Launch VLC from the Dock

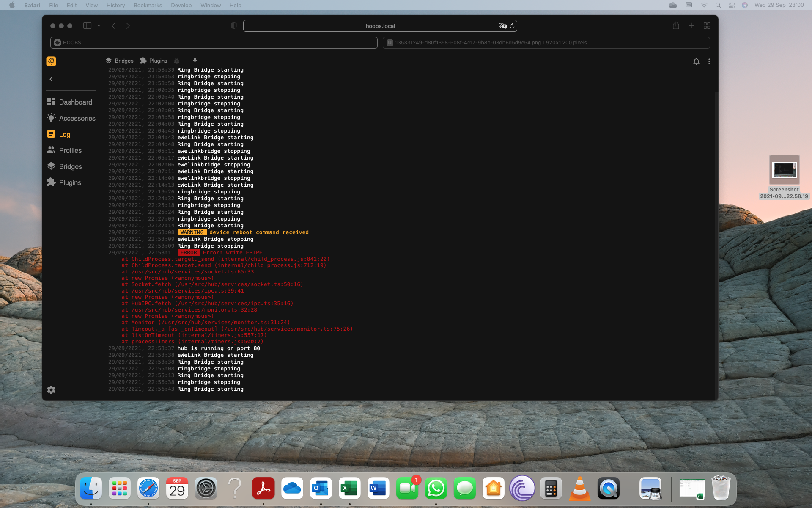tap(579, 488)
